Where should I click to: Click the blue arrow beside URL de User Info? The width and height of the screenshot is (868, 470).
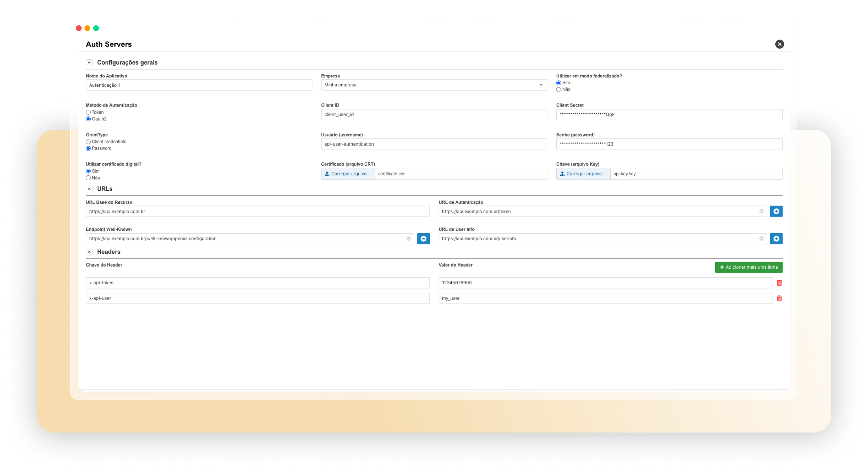(776, 238)
